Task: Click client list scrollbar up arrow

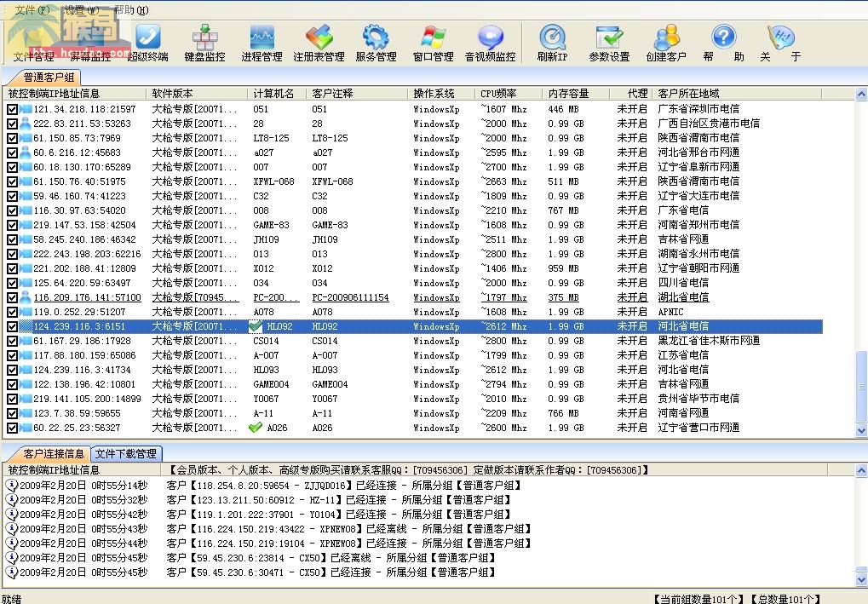Action: [861, 94]
